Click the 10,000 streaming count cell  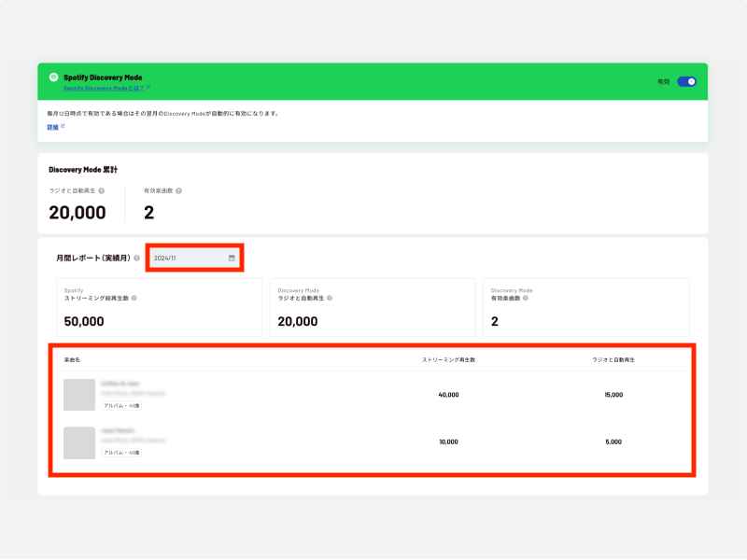(448, 441)
